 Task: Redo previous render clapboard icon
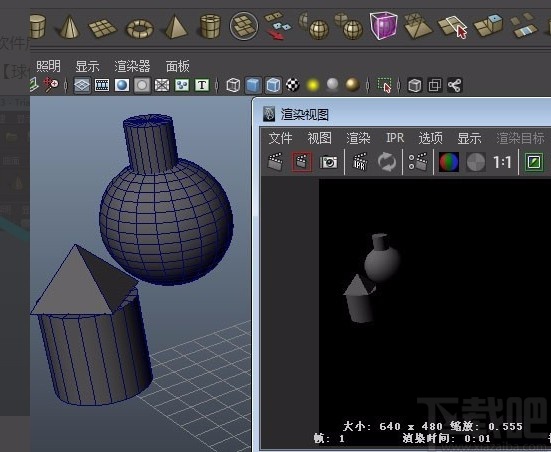[x=275, y=162]
